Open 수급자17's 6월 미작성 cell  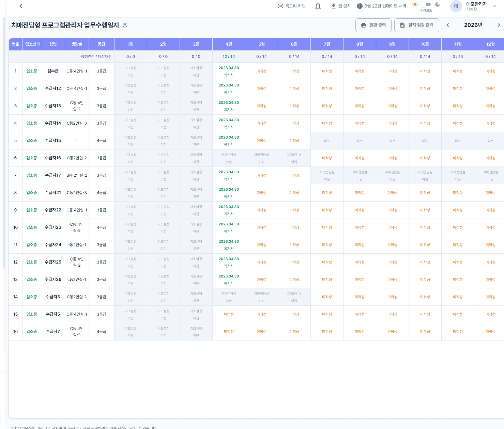pyautogui.click(x=294, y=175)
